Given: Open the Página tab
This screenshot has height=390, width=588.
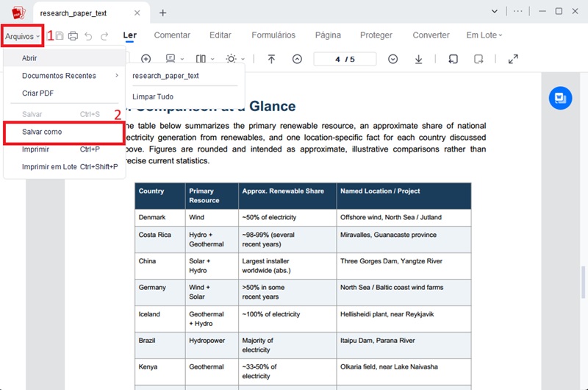Looking at the screenshot, I should click(x=328, y=35).
